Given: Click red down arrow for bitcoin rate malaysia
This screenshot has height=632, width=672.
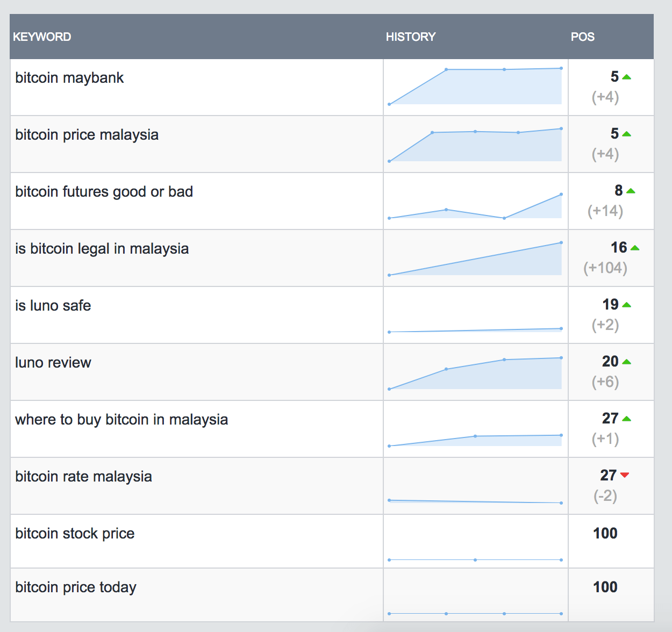Looking at the screenshot, I should coord(624,475).
